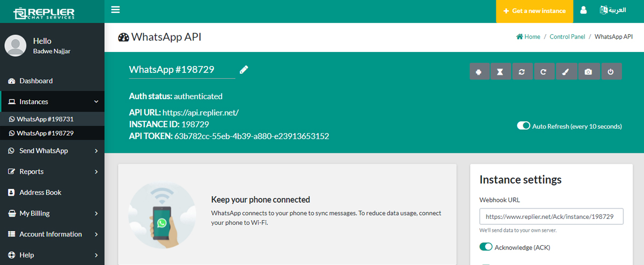This screenshot has width=644, height=265.
Task: Open the Dashboard menu item
Action: point(36,81)
